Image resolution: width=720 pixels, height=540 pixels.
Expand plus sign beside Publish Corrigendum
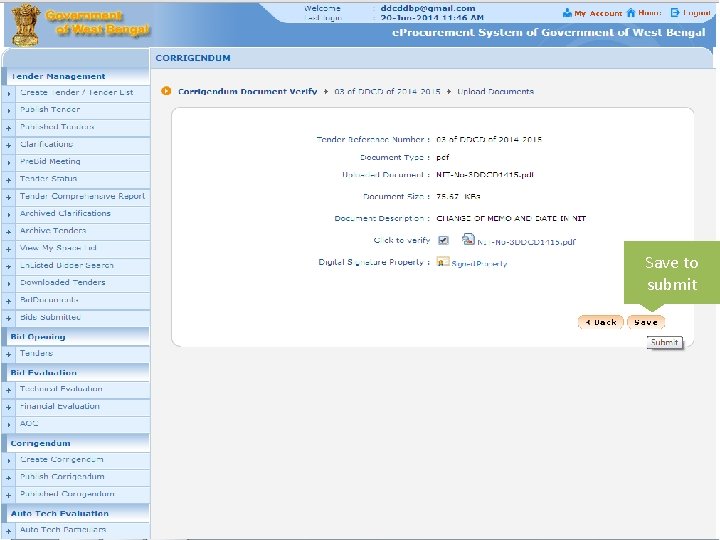click(8, 478)
